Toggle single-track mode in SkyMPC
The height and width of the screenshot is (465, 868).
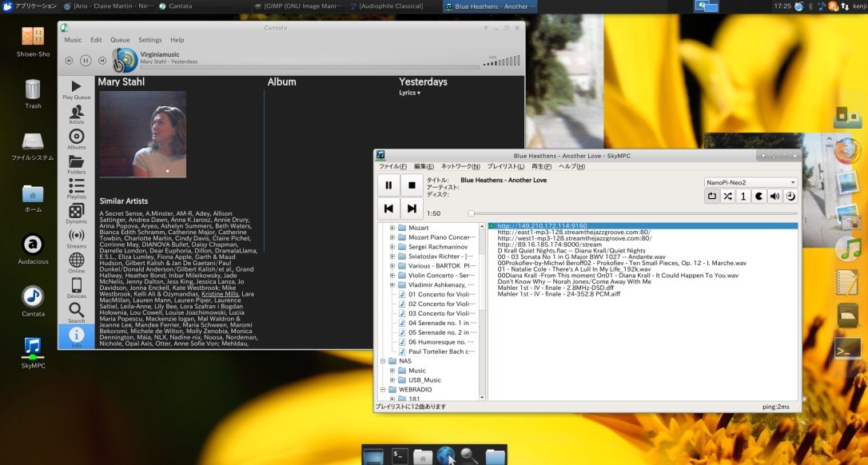(x=743, y=196)
